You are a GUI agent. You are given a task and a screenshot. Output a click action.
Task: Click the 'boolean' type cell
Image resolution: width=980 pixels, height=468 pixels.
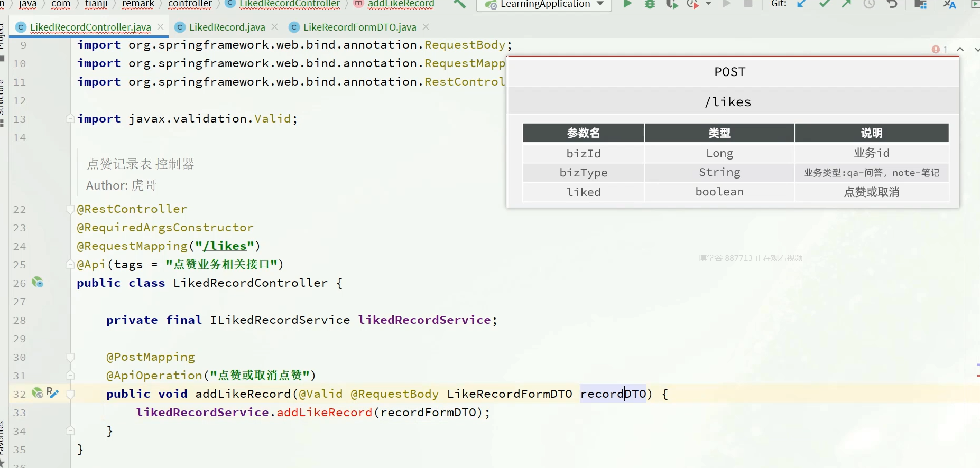pyautogui.click(x=719, y=192)
